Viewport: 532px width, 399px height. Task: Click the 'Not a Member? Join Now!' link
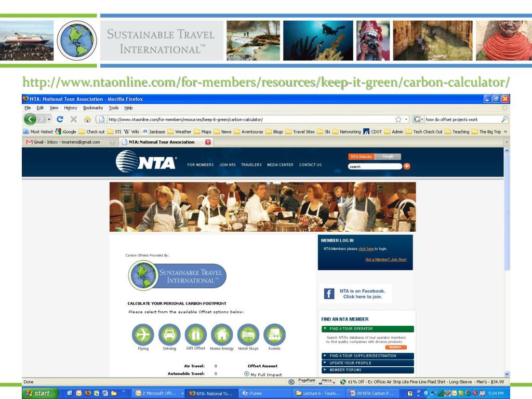tap(386, 260)
